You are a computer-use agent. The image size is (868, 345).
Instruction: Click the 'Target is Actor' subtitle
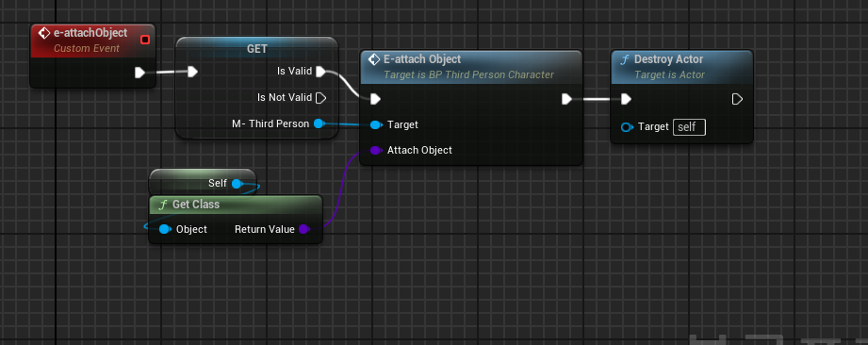coord(669,74)
